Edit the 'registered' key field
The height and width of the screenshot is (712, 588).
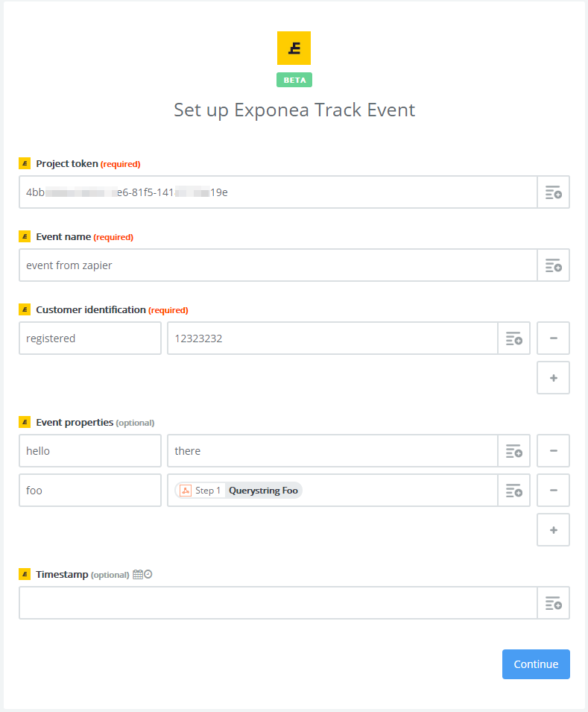click(90, 338)
